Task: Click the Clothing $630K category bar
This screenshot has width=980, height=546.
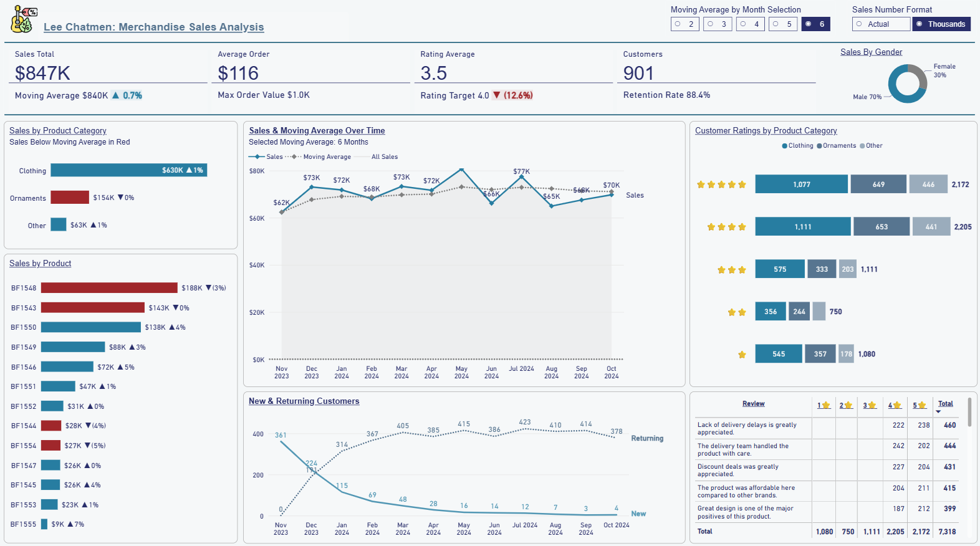Action: (129, 170)
